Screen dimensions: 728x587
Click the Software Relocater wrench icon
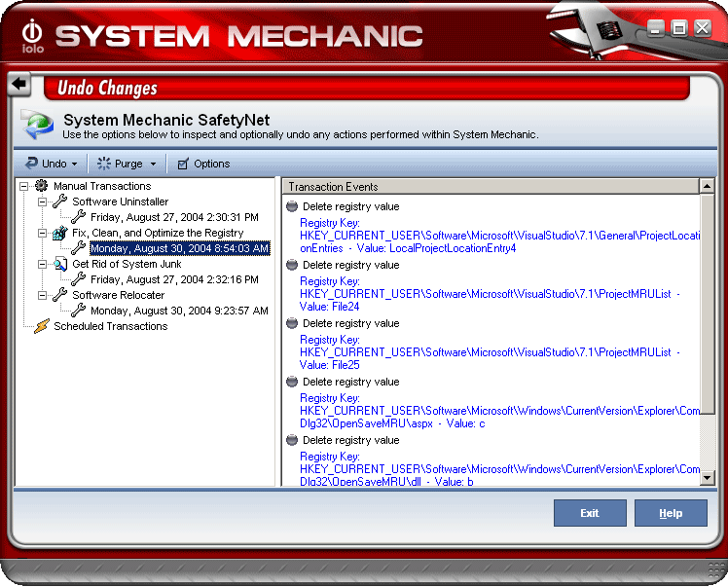click(60, 294)
